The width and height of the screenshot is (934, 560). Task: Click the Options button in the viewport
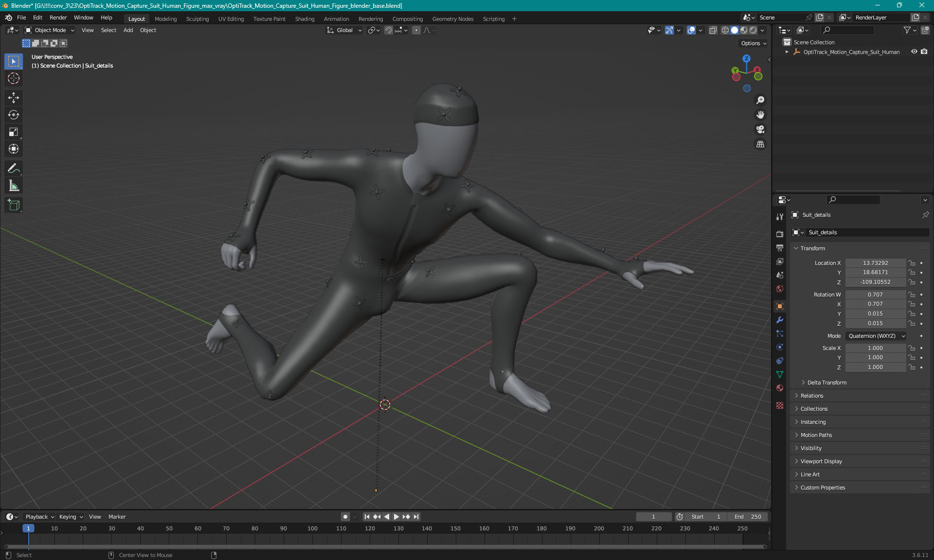coord(754,43)
